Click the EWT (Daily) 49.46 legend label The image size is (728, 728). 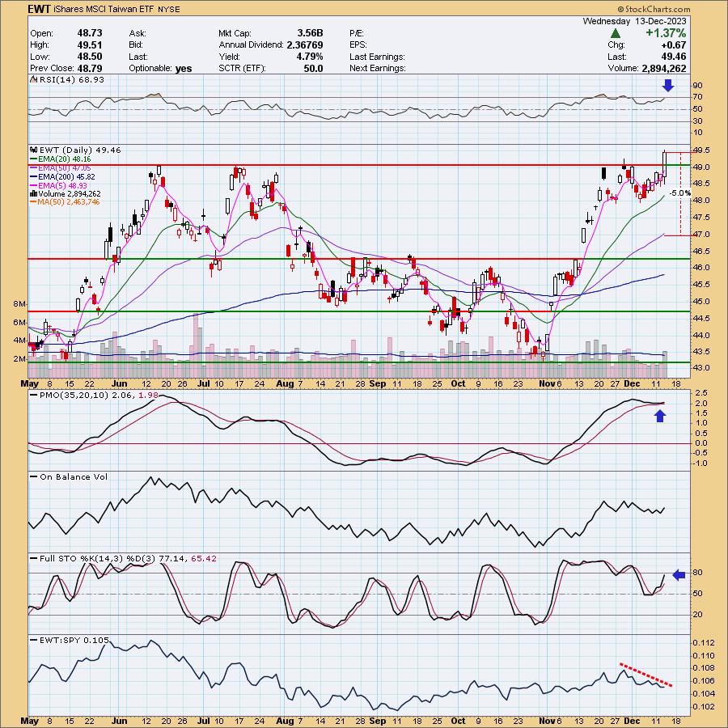[80, 150]
